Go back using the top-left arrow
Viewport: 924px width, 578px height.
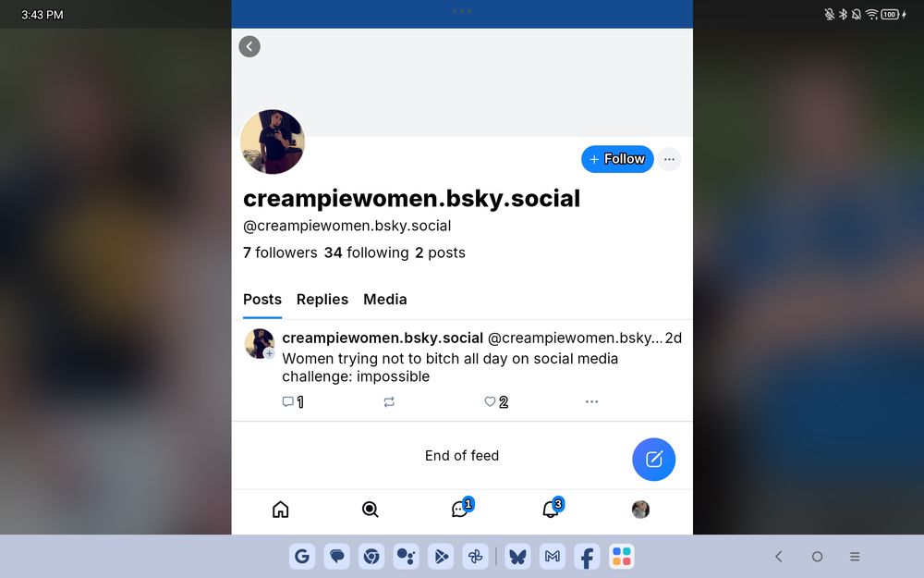pos(249,46)
